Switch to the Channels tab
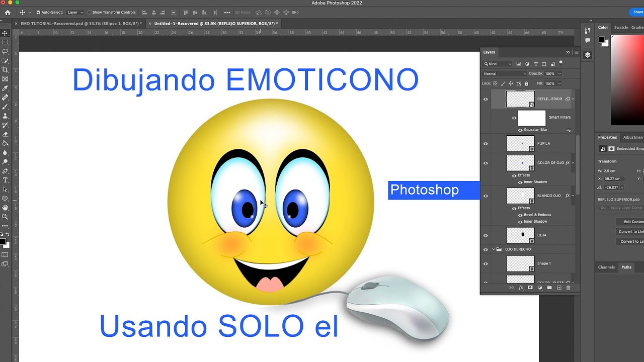644x362 pixels. coord(606,267)
